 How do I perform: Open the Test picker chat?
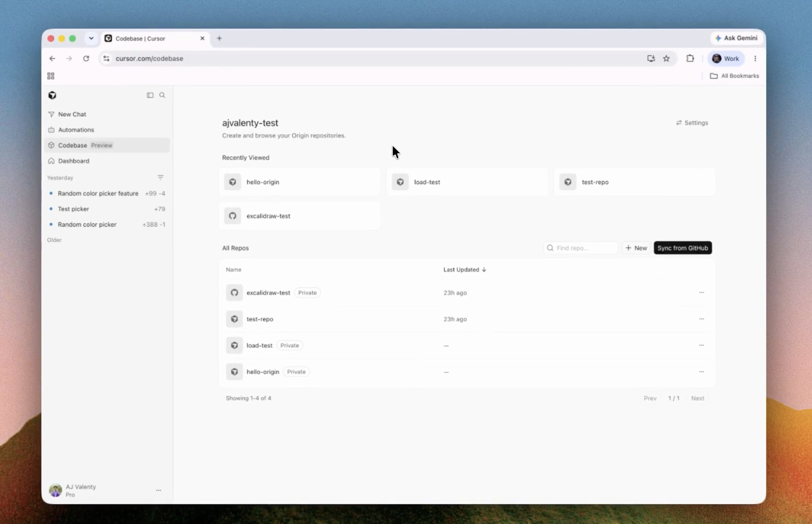(107, 209)
